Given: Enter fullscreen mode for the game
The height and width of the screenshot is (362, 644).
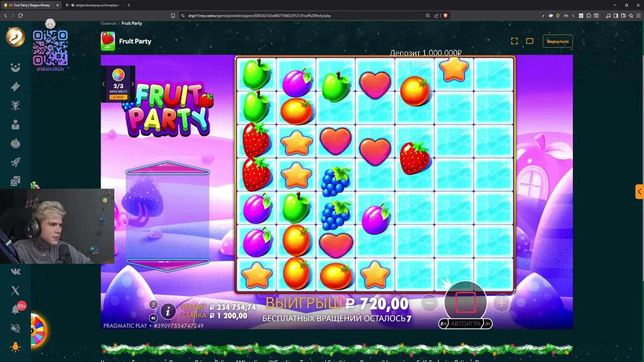Looking at the screenshot, I should [x=514, y=41].
